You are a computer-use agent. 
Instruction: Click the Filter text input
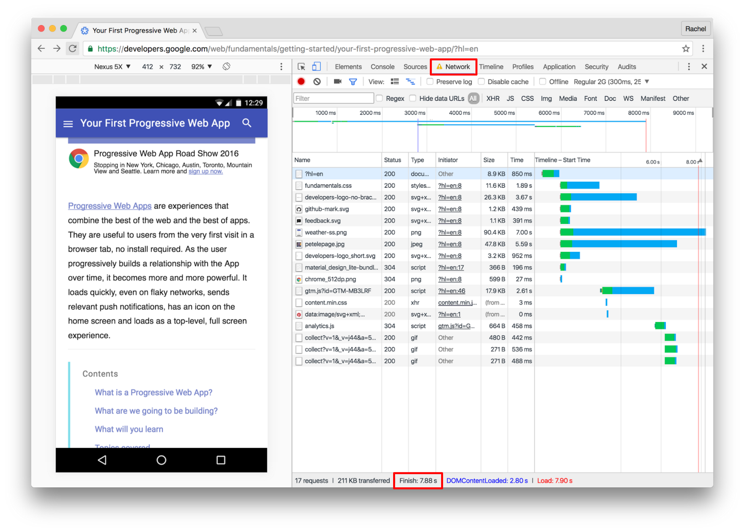333,99
